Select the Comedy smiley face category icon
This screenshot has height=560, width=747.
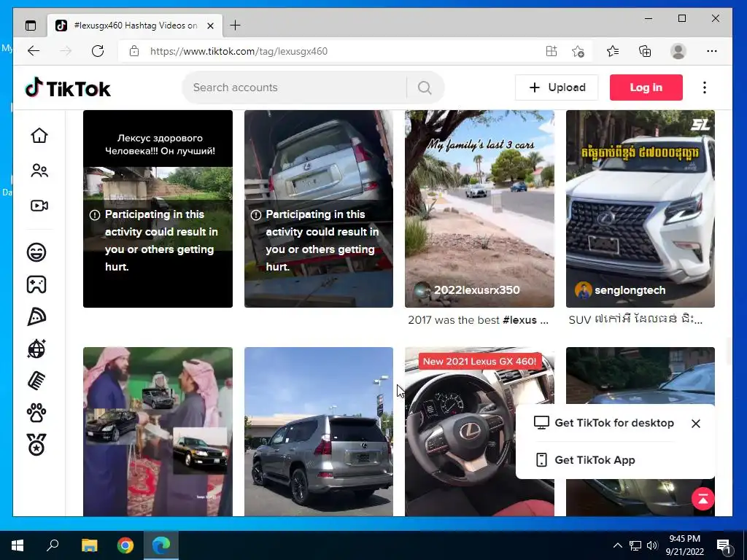[36, 252]
